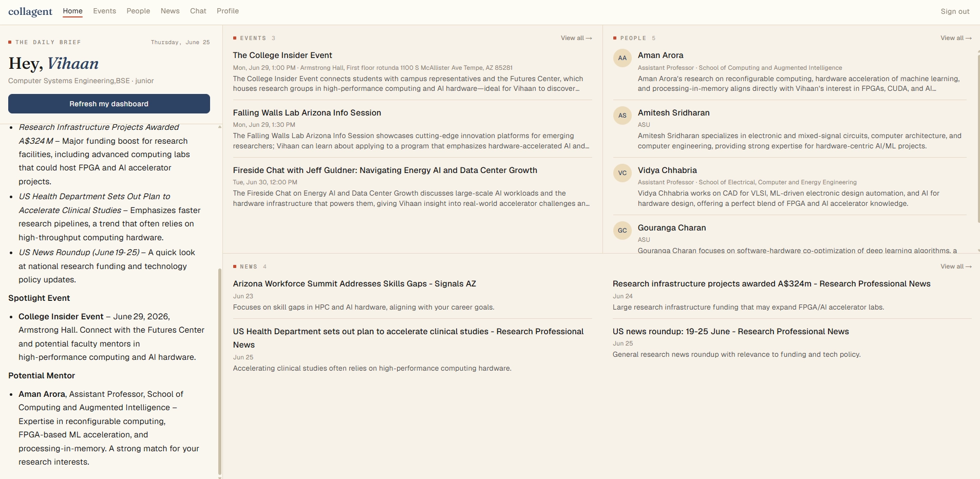Viewport: 980px width, 479px height.
Task: Open US news roundup 19-25 June article
Action: pyautogui.click(x=730, y=331)
